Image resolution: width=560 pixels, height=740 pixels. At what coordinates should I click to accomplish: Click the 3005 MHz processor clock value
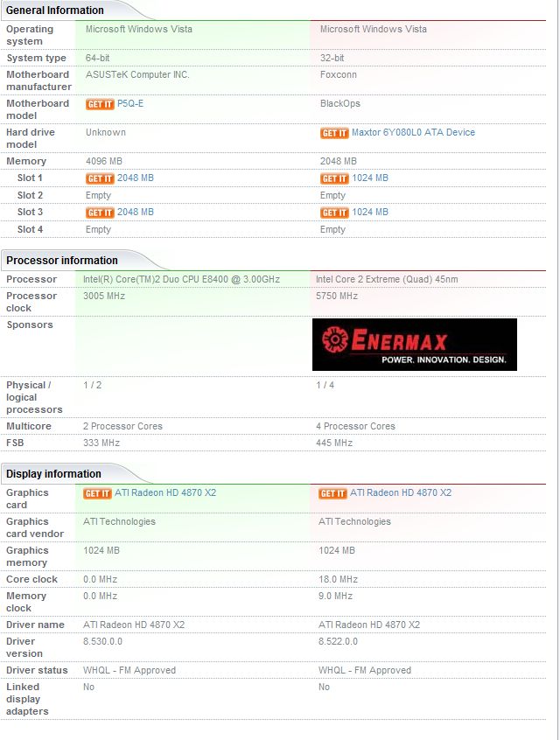(104, 296)
